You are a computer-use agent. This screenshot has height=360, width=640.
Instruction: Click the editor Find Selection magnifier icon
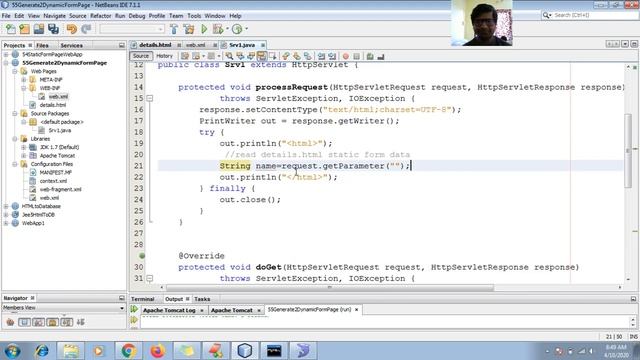pos(229,56)
